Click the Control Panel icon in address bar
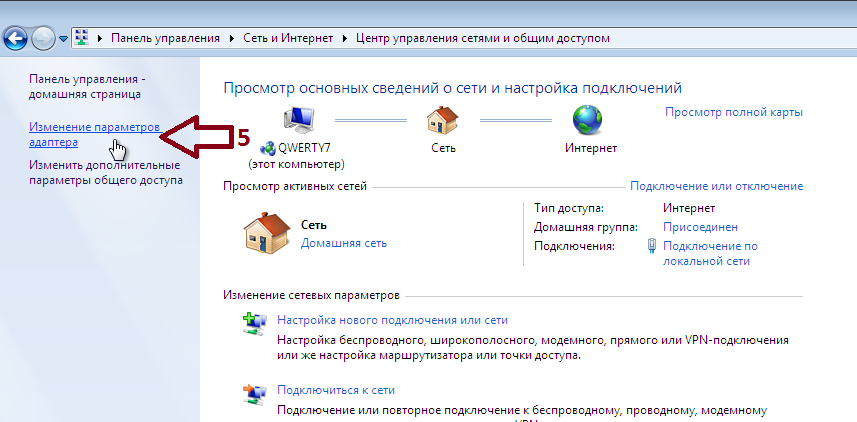Screen dimensions: 857x422 coord(81,38)
